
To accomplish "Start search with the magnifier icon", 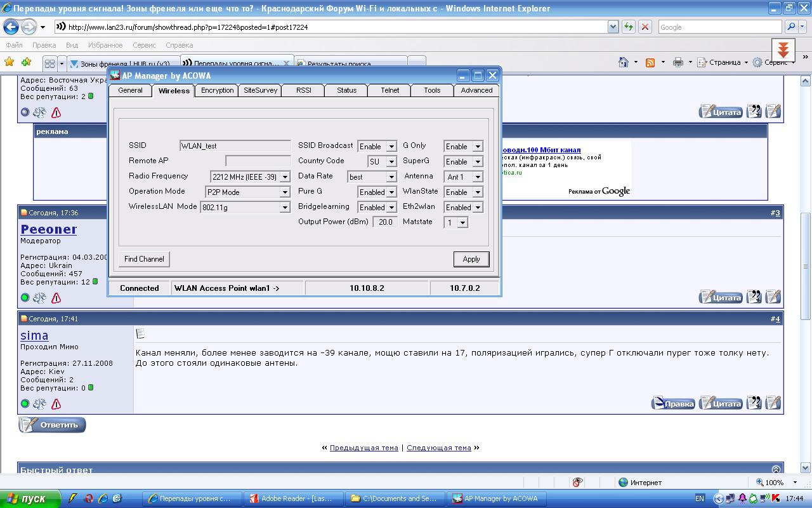I will (x=790, y=27).
